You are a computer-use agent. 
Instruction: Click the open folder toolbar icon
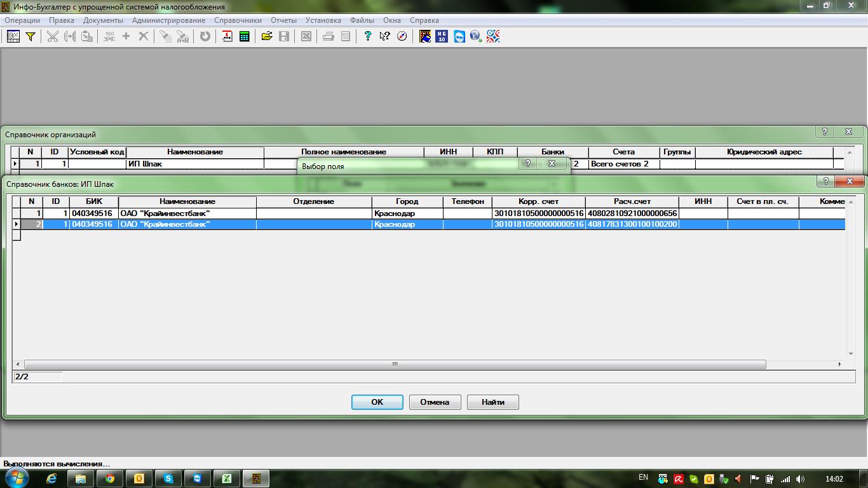tap(267, 36)
